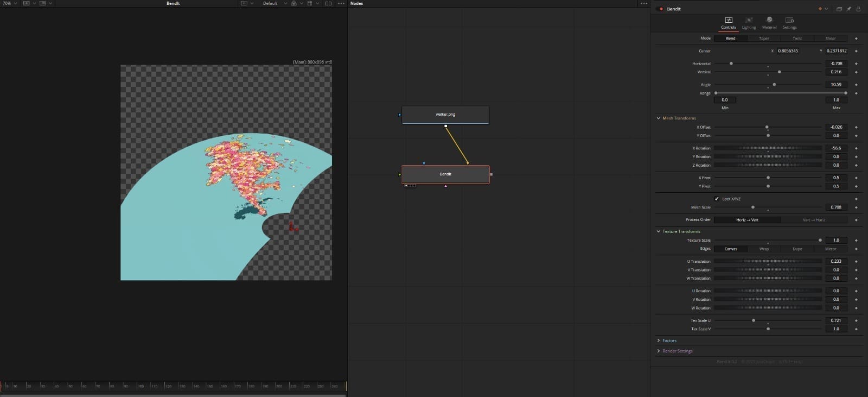This screenshot has width=868, height=397.
Task: Collapse the Texture Transforms section
Action: (x=659, y=231)
